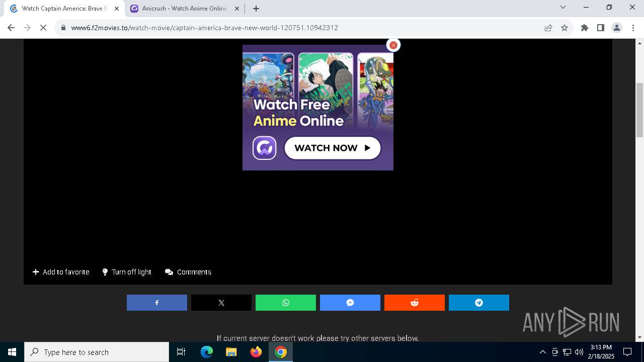Viewport: 644px width, 362px height.
Task: Toggle Turn off light
Action: [x=126, y=272]
